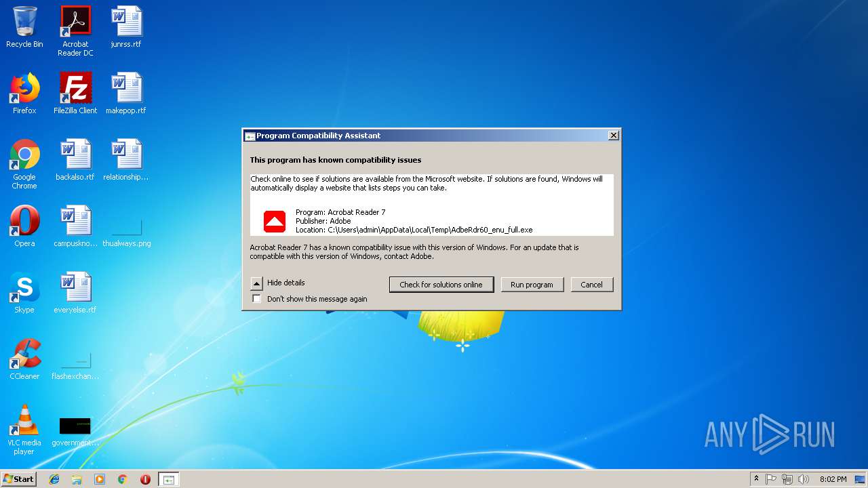Close the Program Compatibility Assistant window
This screenshot has width=868, height=488.
613,136
